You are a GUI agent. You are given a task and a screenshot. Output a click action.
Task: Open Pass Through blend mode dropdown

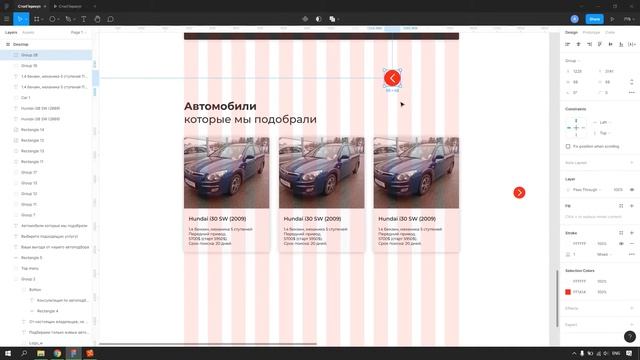pyautogui.click(x=587, y=190)
